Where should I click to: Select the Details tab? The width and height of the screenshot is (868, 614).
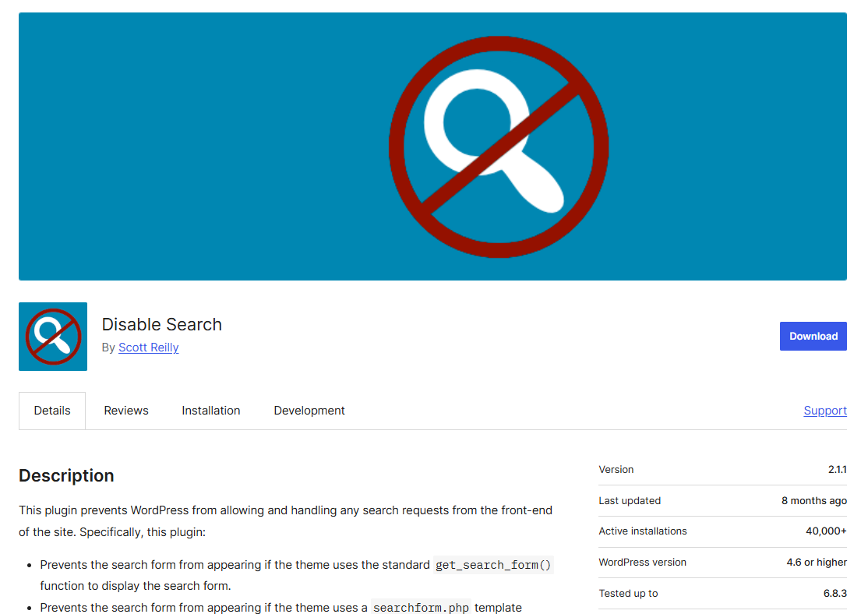pos(52,411)
